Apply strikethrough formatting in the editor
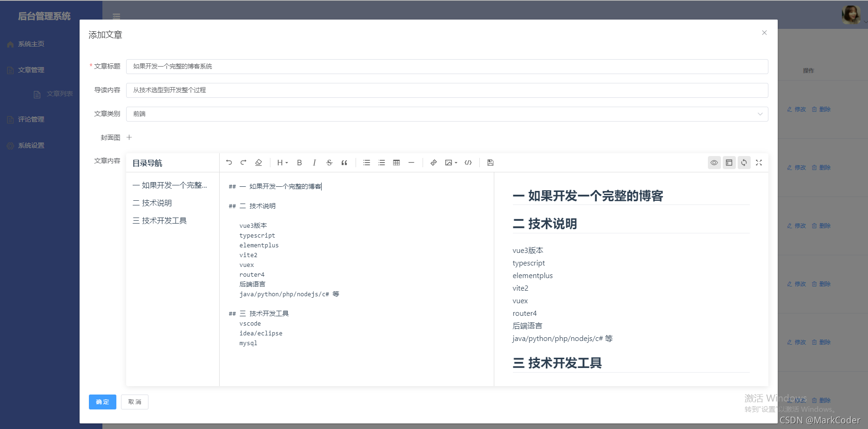868x429 pixels. (x=329, y=163)
